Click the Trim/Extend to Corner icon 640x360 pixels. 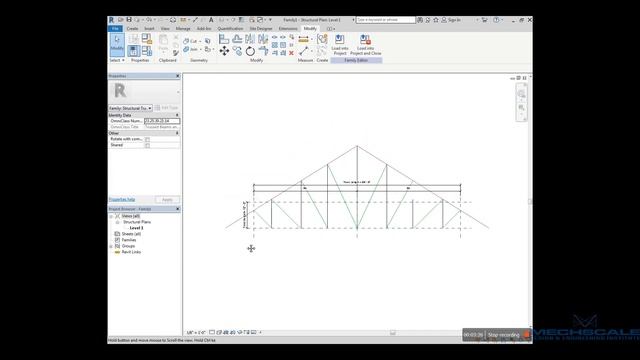(263, 51)
